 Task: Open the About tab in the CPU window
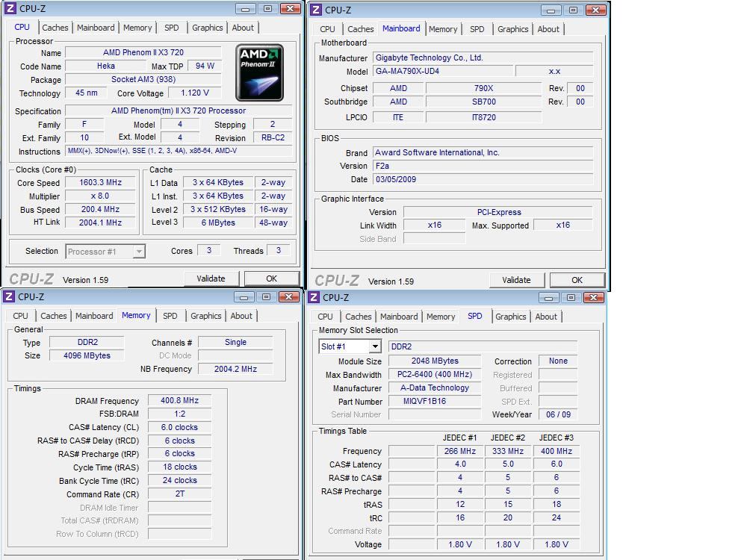[243, 28]
